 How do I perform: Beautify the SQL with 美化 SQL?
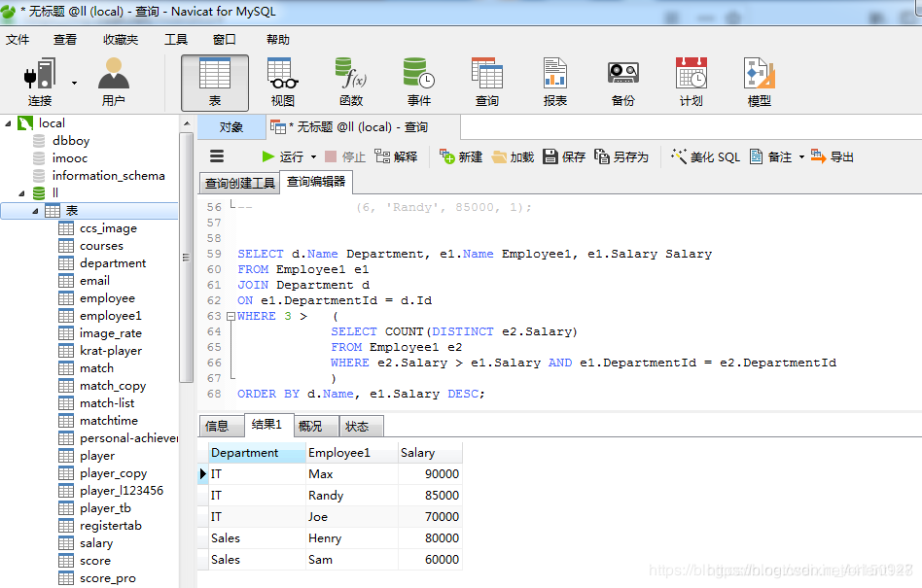(706, 156)
